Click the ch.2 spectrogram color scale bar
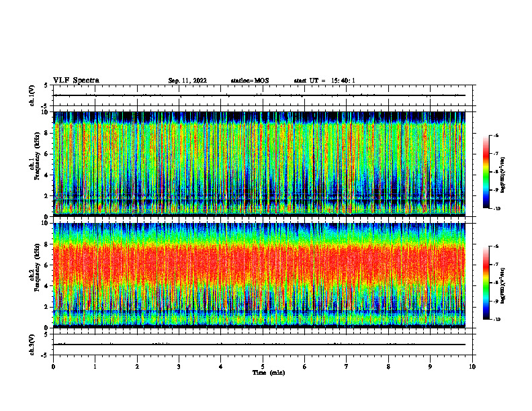The height and width of the screenshot is (411, 532). tap(486, 283)
